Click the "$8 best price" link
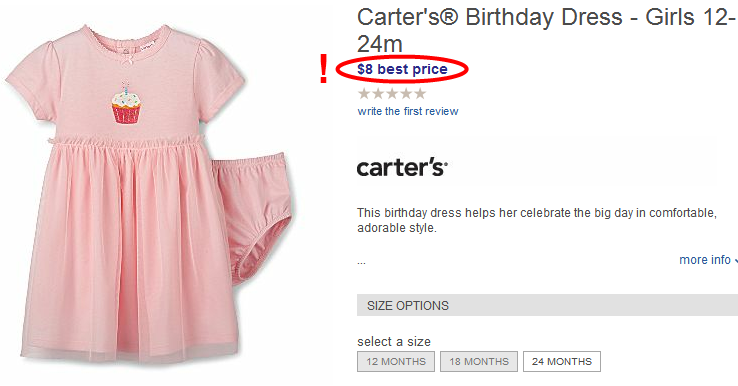Viewport: 738px width, 386px height. (x=402, y=69)
